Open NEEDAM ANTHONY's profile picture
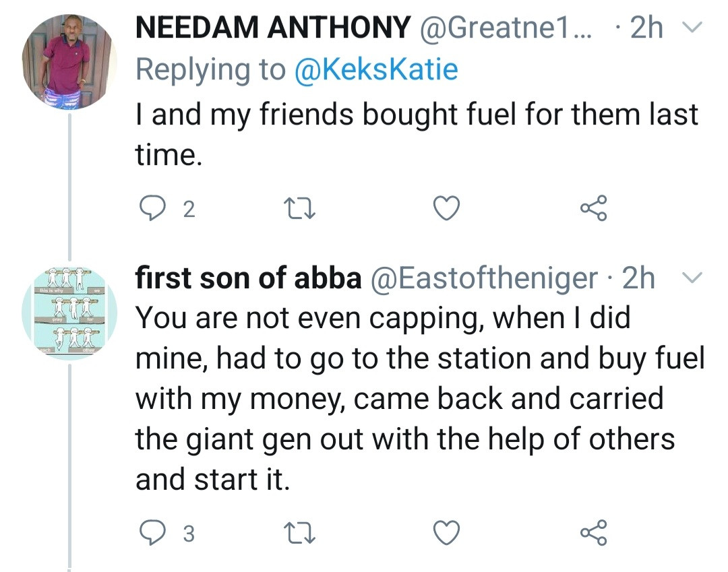This screenshot has height=572, width=728. (70, 64)
